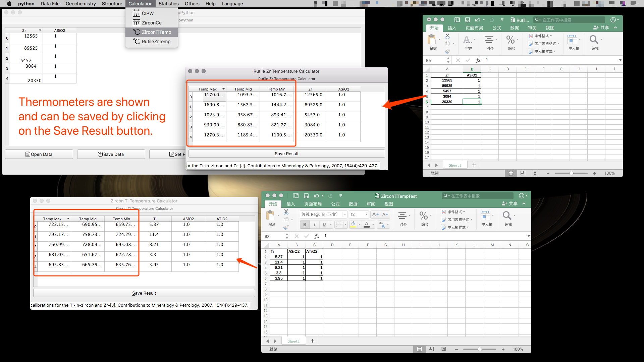The height and width of the screenshot is (362, 644).
Task: Click the format painter brush in ZirconTiTempTest ribbon
Action: pos(286,227)
